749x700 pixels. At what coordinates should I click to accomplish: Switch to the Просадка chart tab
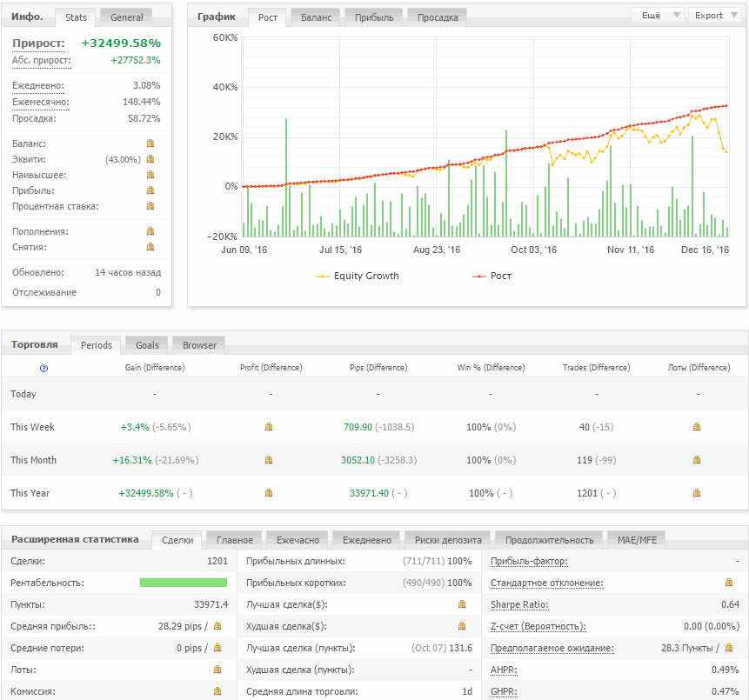point(438,17)
